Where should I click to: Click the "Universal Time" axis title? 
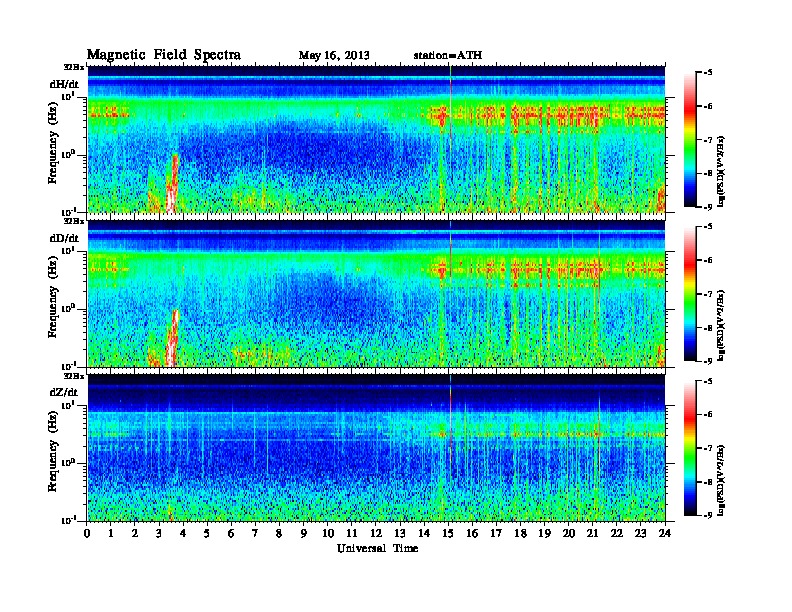(377, 548)
